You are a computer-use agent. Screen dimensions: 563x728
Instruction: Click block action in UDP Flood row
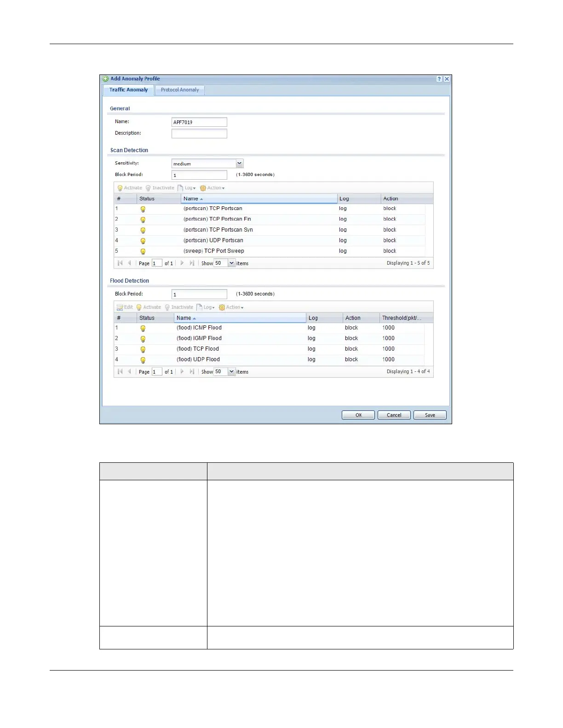click(x=351, y=359)
